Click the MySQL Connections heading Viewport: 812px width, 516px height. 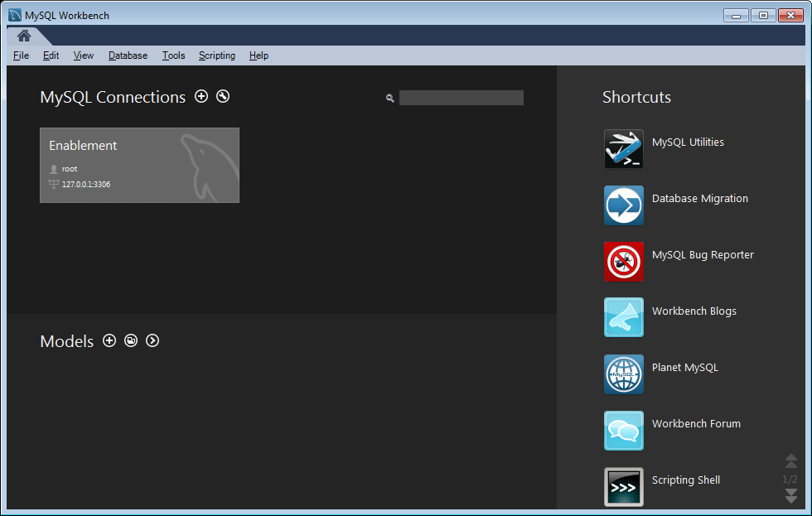pos(113,97)
